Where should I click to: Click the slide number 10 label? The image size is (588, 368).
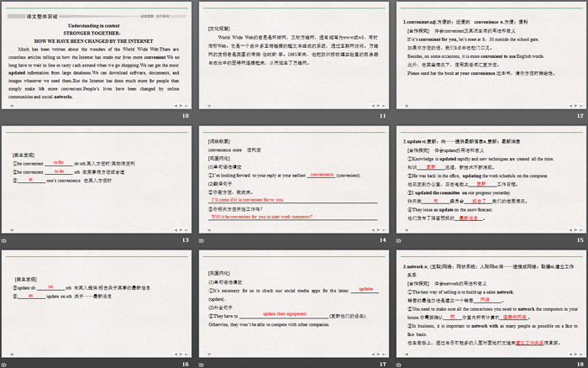pyautogui.click(x=186, y=116)
